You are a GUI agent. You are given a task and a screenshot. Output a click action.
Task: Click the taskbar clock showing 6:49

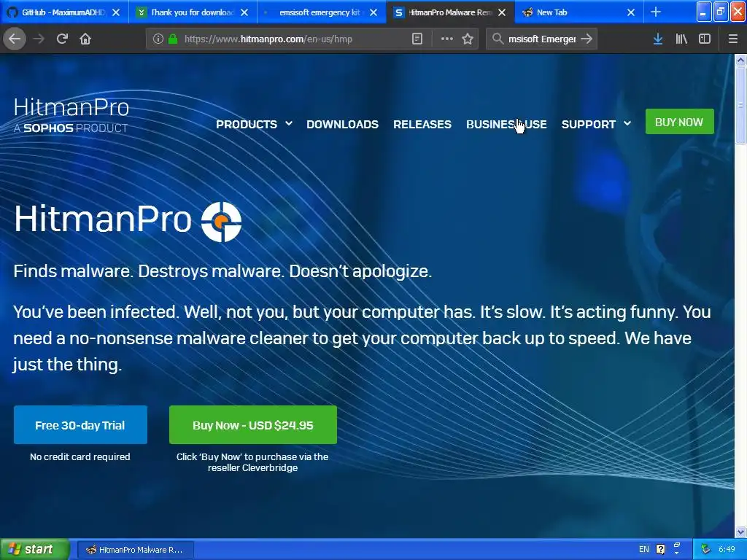(727, 549)
